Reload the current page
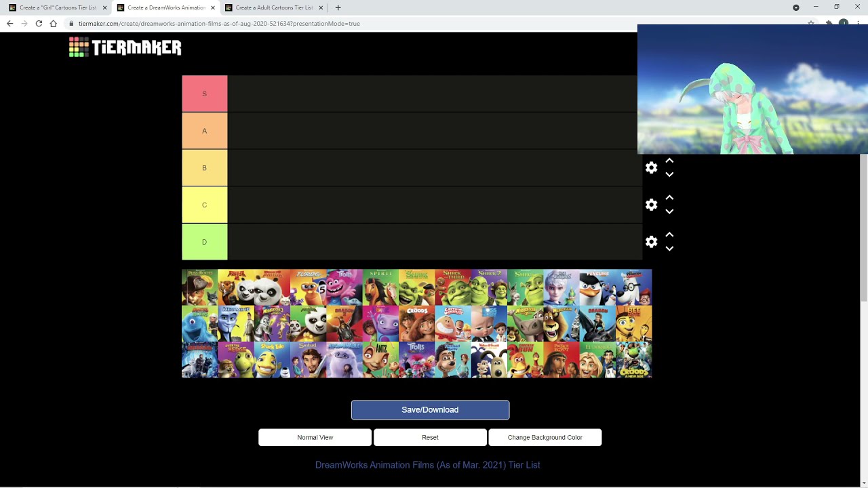868x488 pixels. (39, 23)
